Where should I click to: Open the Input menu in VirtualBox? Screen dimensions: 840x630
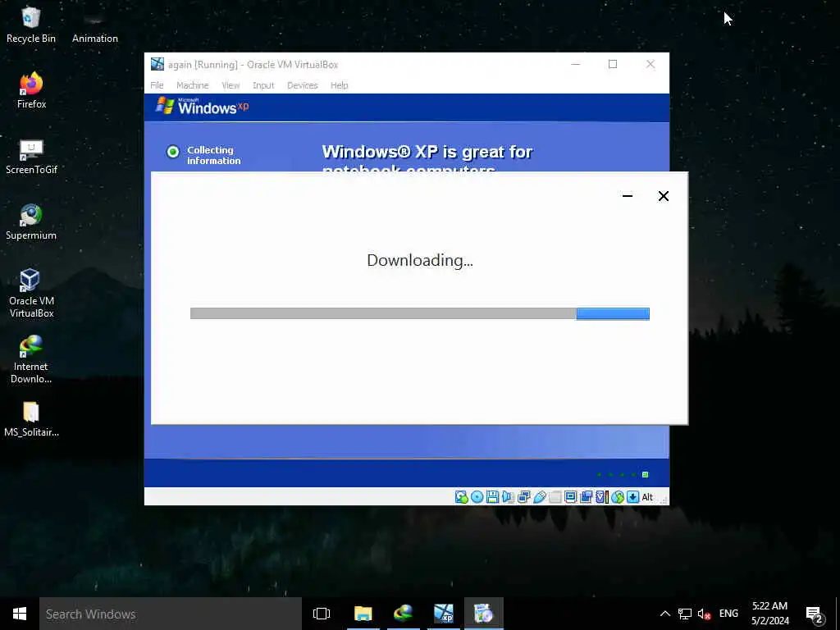263,85
